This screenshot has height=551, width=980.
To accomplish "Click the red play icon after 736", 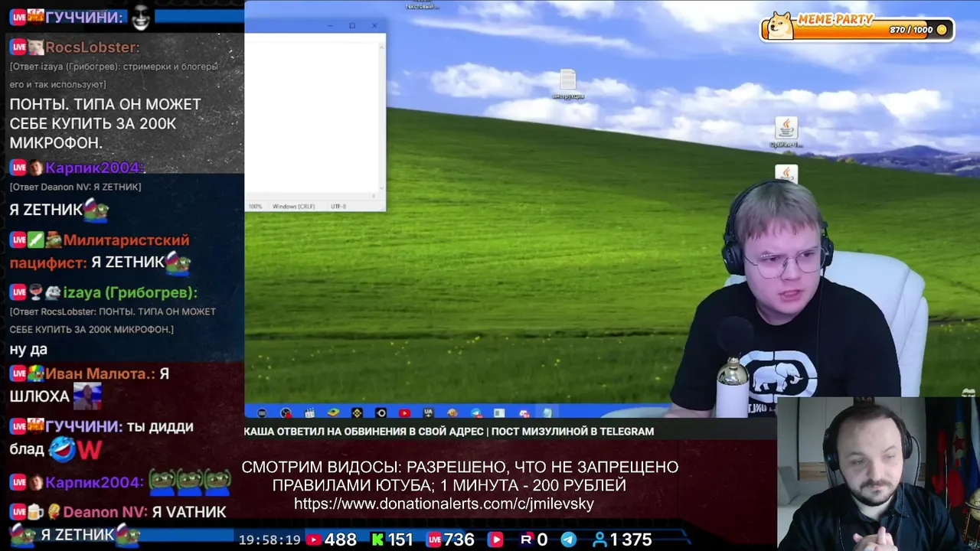I will (x=495, y=540).
